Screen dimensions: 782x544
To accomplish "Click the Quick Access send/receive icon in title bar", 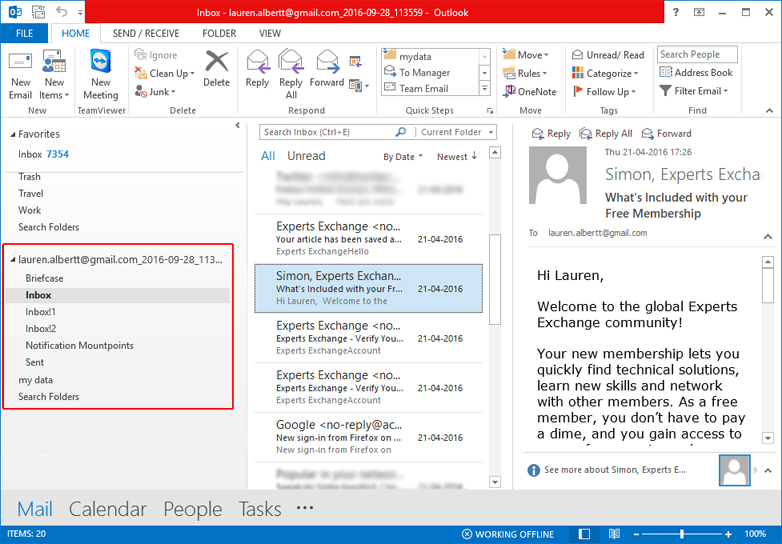I will tap(38, 11).
